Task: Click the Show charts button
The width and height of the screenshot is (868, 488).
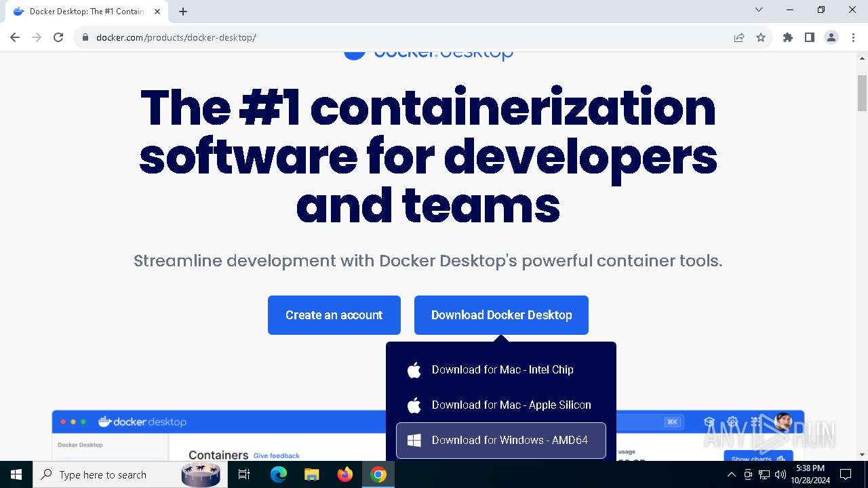Action: coord(758,456)
